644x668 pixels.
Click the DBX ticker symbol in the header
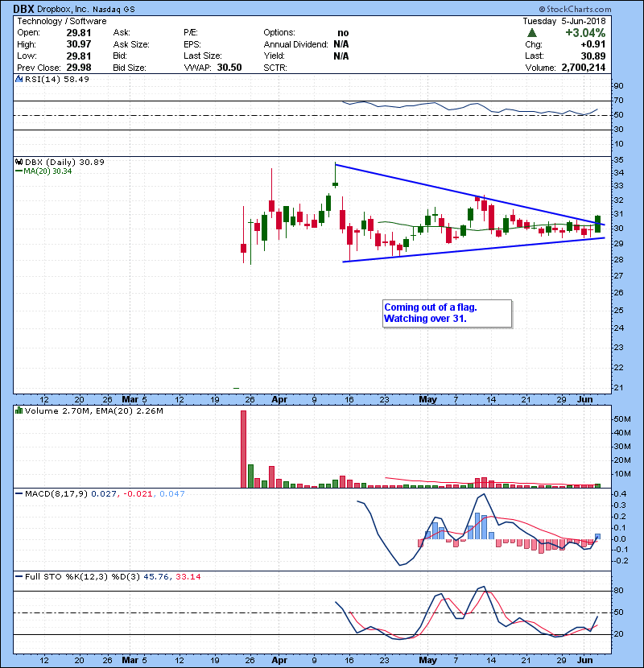click(24, 9)
